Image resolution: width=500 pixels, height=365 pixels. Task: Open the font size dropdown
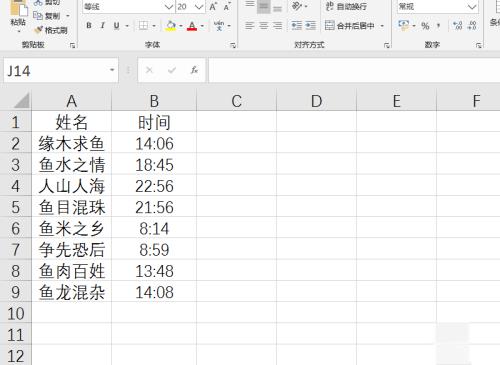click(199, 7)
